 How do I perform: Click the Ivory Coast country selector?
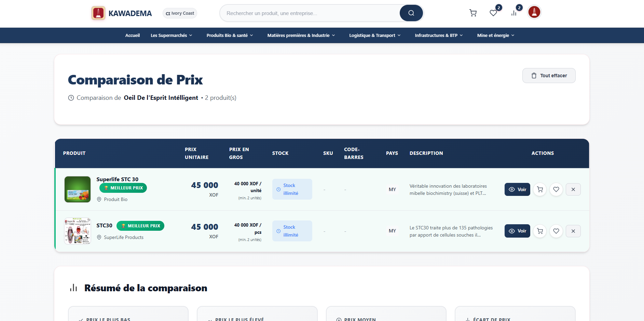coord(179,13)
